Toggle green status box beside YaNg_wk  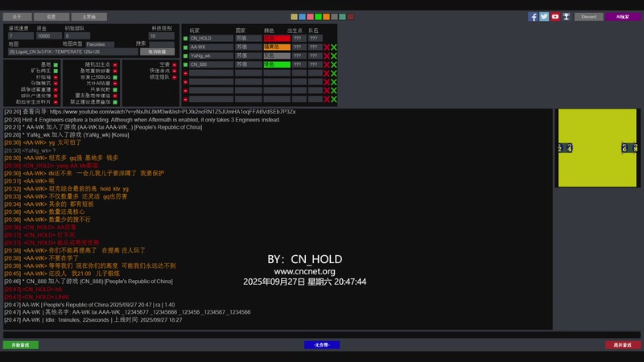pyautogui.click(x=185, y=56)
